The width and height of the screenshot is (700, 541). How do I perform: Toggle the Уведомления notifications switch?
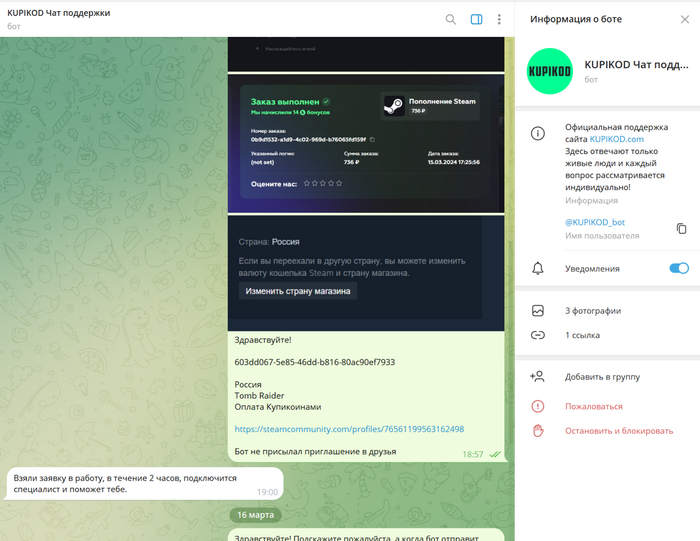(x=679, y=268)
